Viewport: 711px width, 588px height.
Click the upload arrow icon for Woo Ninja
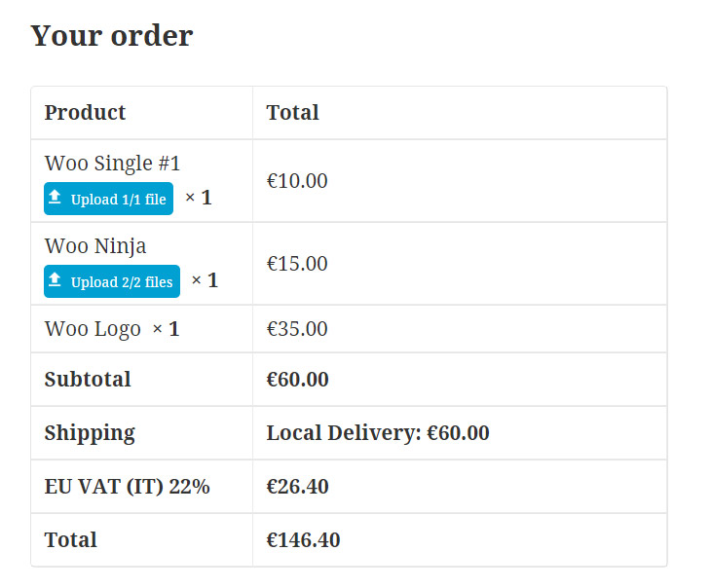56,280
